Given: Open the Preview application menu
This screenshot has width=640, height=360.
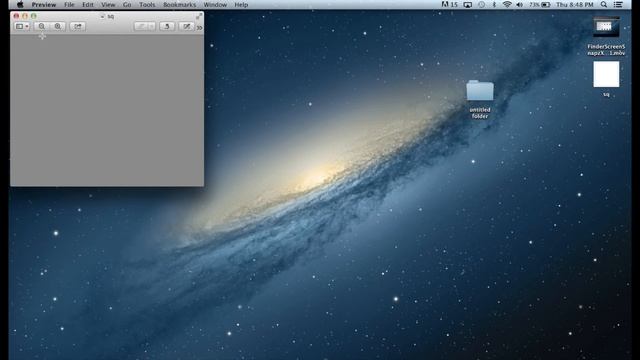Looking at the screenshot, I should [x=44, y=5].
